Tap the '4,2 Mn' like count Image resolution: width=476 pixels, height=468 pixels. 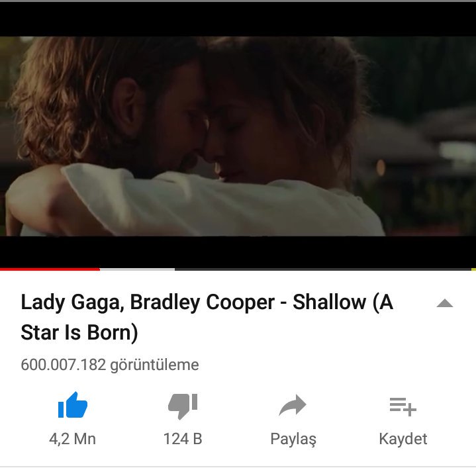pos(73,439)
